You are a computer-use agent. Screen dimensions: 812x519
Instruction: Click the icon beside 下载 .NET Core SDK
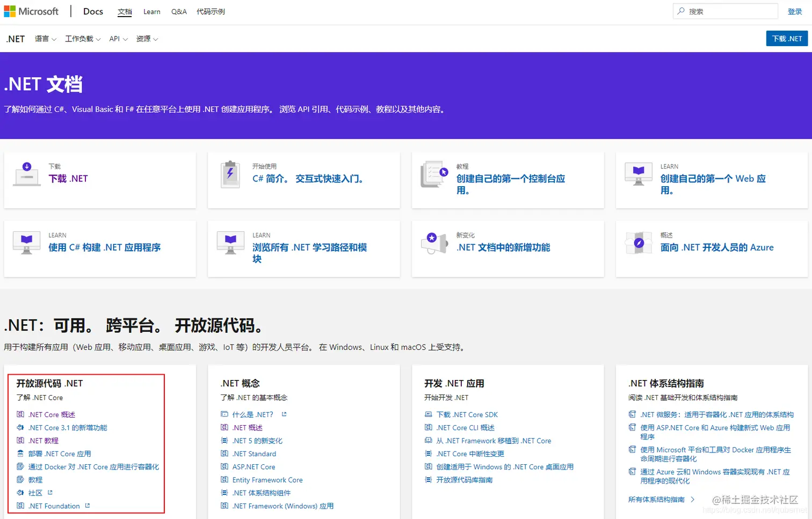click(429, 414)
